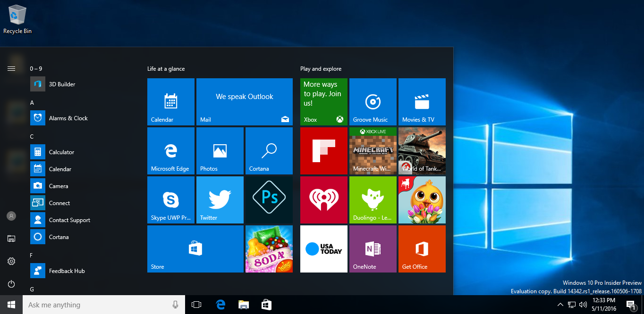Launch OneNote tile
The height and width of the screenshot is (314, 644).
pyautogui.click(x=373, y=249)
